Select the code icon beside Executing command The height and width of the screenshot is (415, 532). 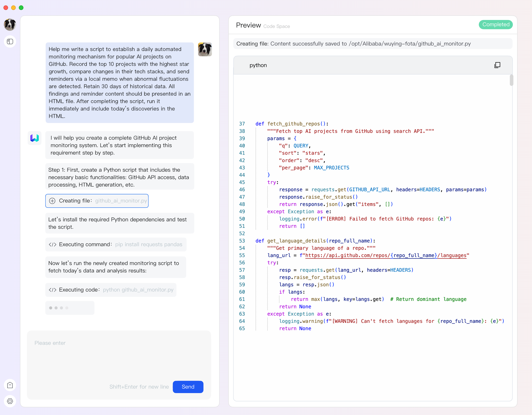[53, 244]
